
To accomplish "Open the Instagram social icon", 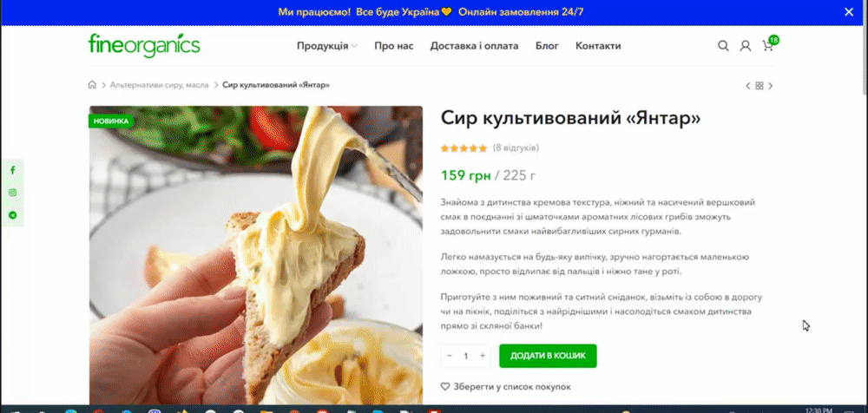I will tap(13, 193).
